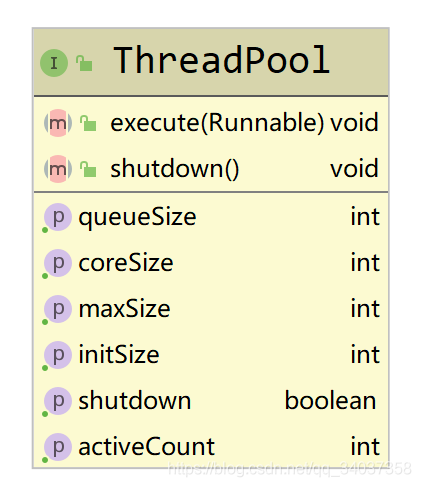Click the void return type of execute(Runnable)
This screenshot has height=487, width=421.
coord(354,122)
